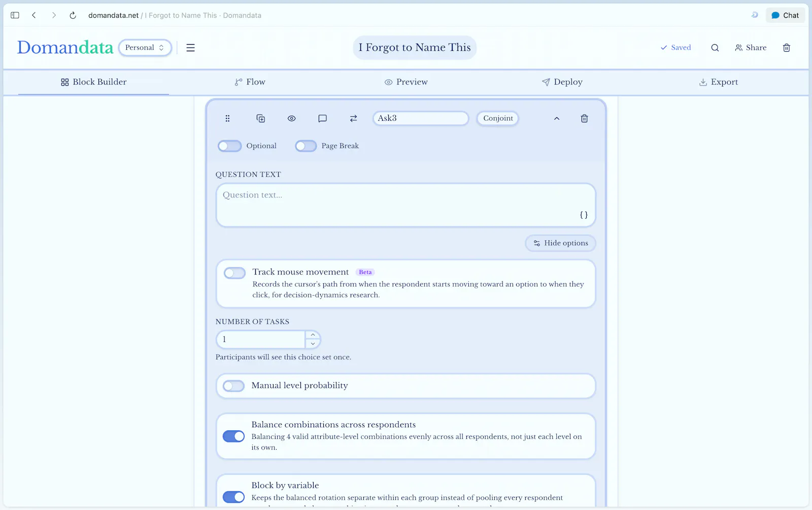Go forward with the browser forward arrow
812x510 pixels.
pos(54,15)
